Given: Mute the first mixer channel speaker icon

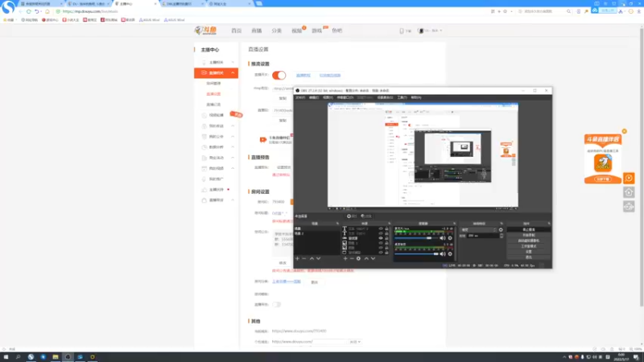Looking at the screenshot, I should 442,238.
